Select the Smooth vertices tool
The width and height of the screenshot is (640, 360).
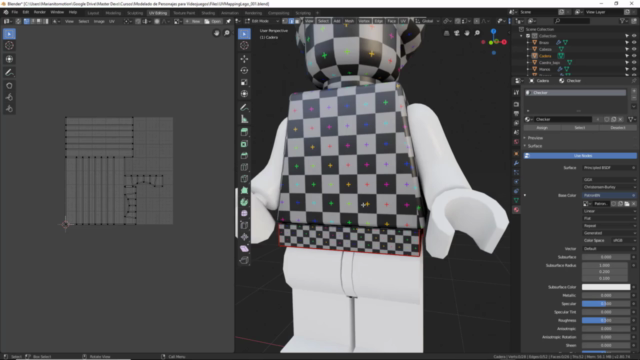(244, 213)
